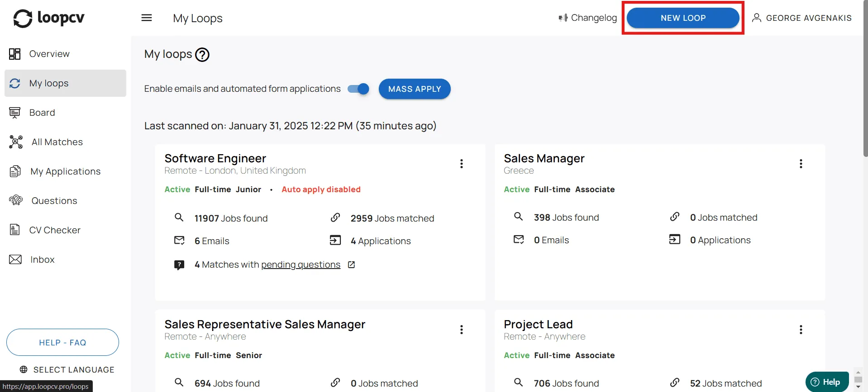Open Sales Representative Sales Manager options menu
This screenshot has width=868, height=392.
462,330
